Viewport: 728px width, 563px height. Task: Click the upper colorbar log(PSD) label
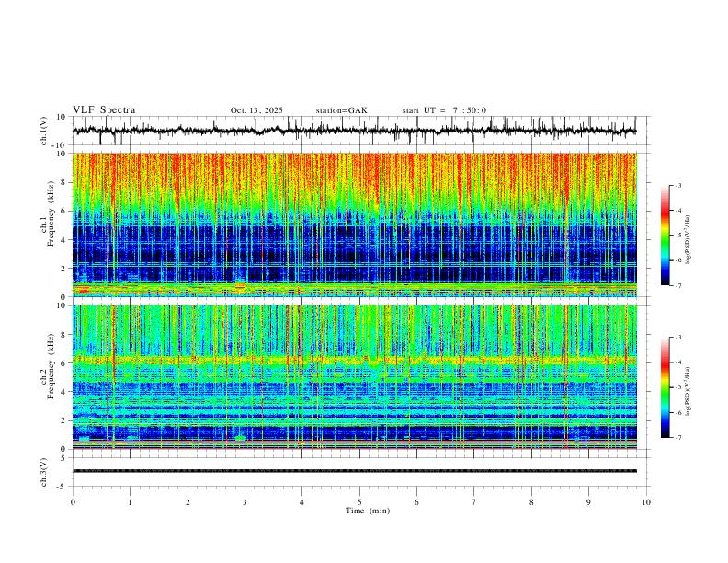point(688,239)
